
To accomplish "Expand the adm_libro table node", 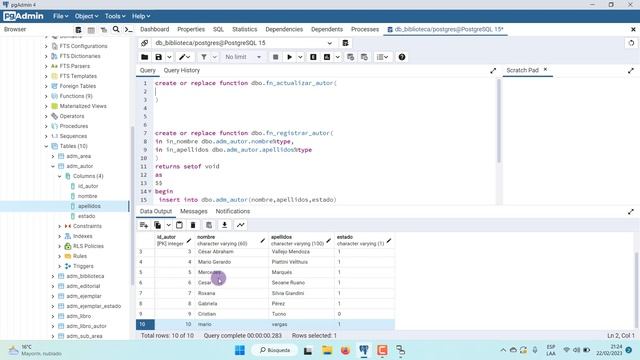I will (53, 316).
